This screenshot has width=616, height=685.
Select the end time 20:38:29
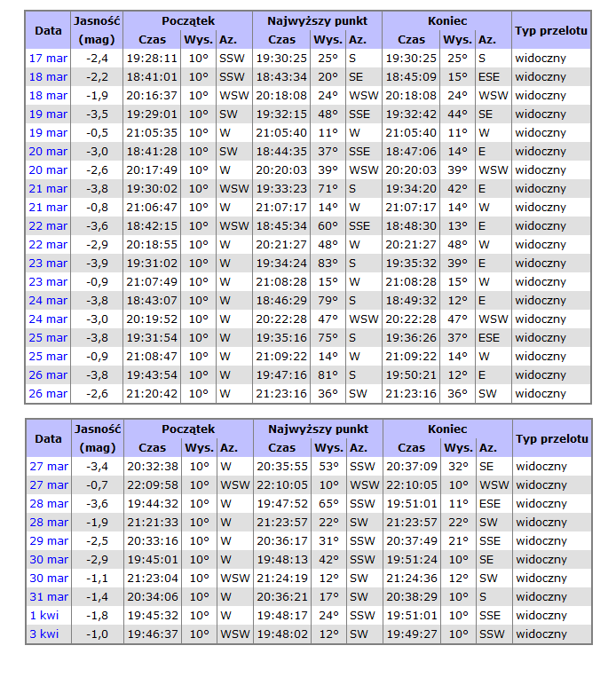pyautogui.click(x=412, y=597)
